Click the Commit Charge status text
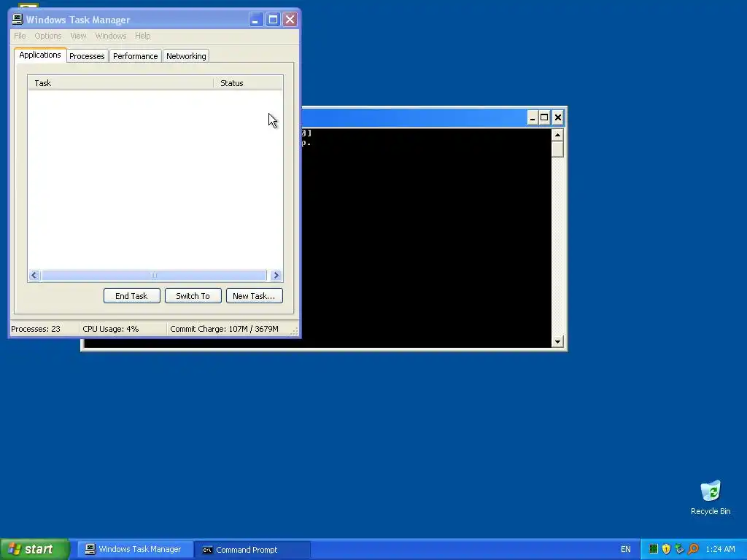 224,329
